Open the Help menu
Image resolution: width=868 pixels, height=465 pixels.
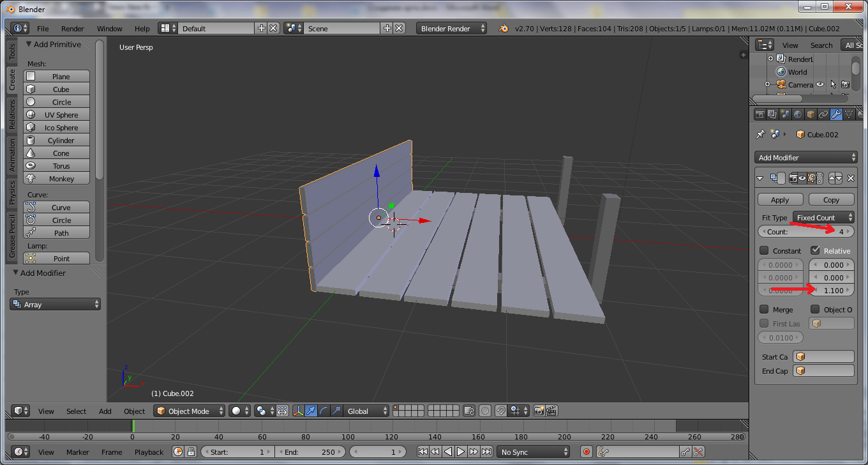tap(142, 28)
